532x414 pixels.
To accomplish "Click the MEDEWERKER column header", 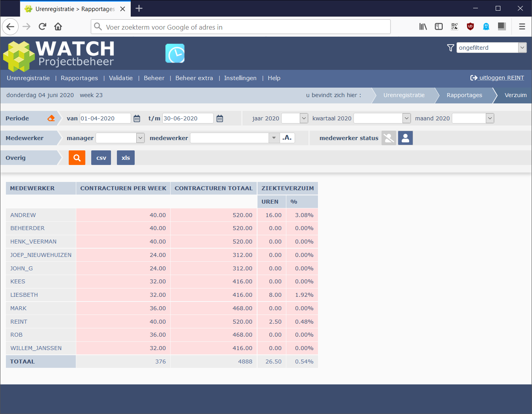I will 41,188.
